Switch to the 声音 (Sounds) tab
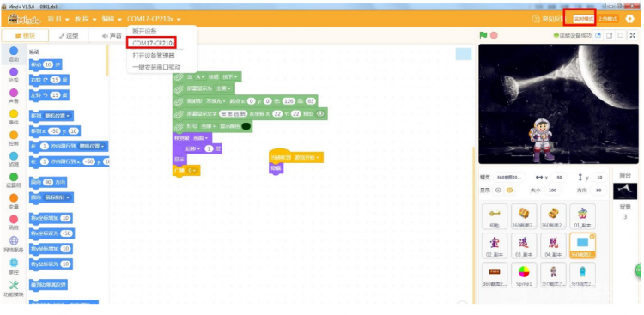 click(111, 36)
